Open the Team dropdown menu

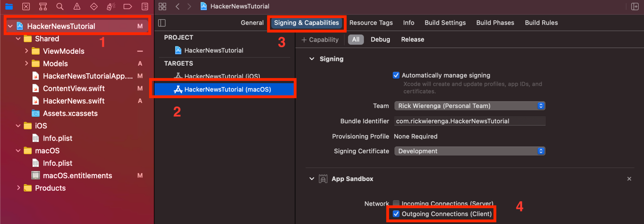(469, 106)
